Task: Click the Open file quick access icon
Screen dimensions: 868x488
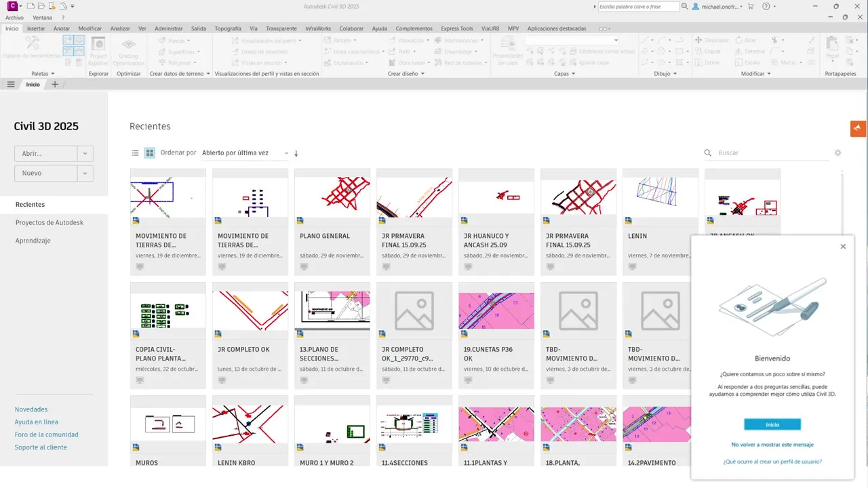Action: tap(41, 6)
